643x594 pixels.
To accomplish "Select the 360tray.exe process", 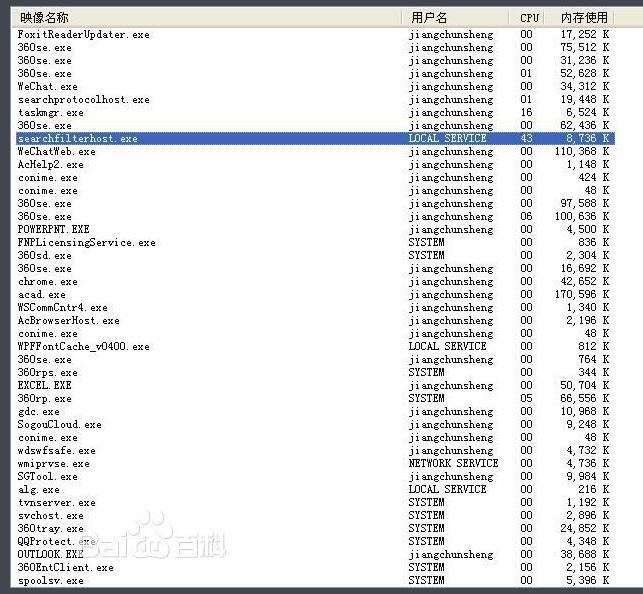I will 315,528.
